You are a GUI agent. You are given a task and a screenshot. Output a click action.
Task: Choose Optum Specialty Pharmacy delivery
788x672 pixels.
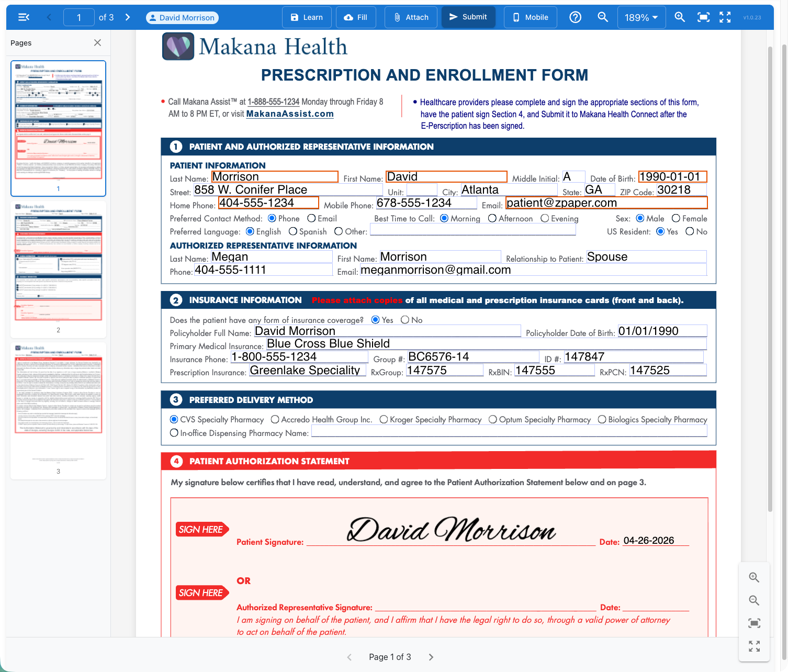click(x=493, y=419)
